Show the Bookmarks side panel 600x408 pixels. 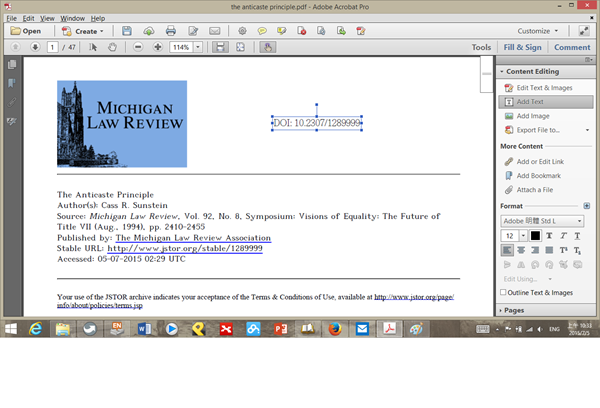tap(12, 83)
